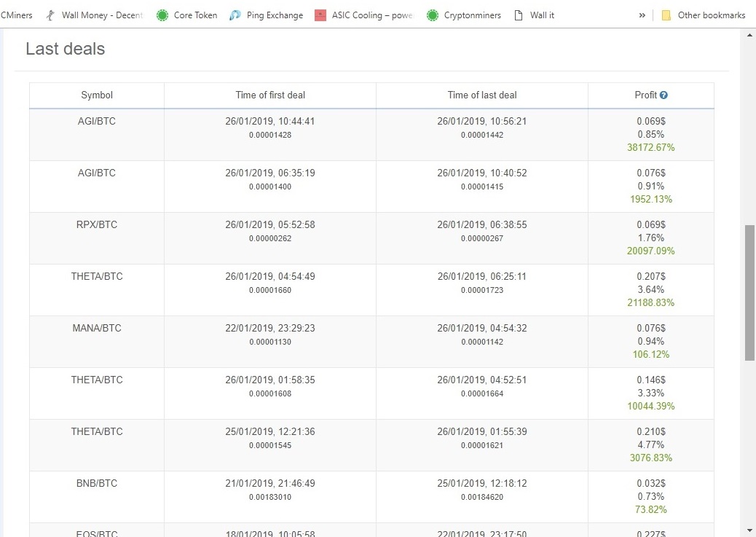Click the ASIC Cooling red bookmark icon
The image size is (756, 537).
coord(320,15)
